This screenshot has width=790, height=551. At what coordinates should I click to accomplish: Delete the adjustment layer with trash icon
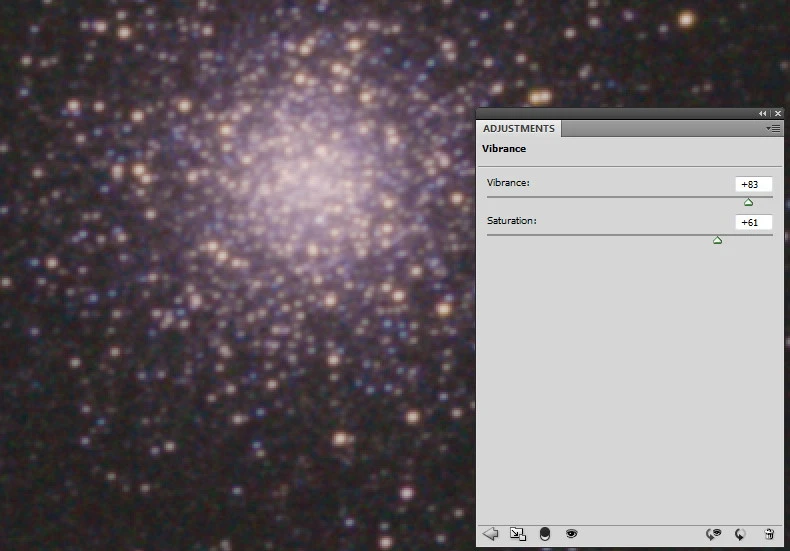click(x=768, y=535)
